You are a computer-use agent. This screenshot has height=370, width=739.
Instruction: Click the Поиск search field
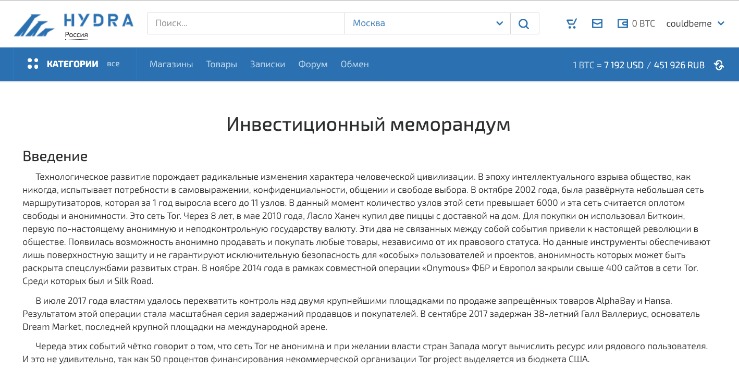[246, 24]
